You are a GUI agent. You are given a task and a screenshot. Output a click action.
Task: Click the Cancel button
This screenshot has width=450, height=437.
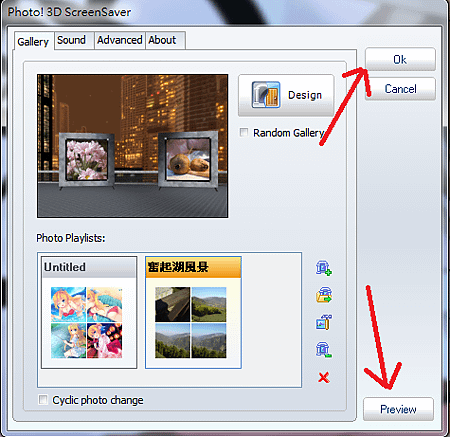tap(400, 89)
